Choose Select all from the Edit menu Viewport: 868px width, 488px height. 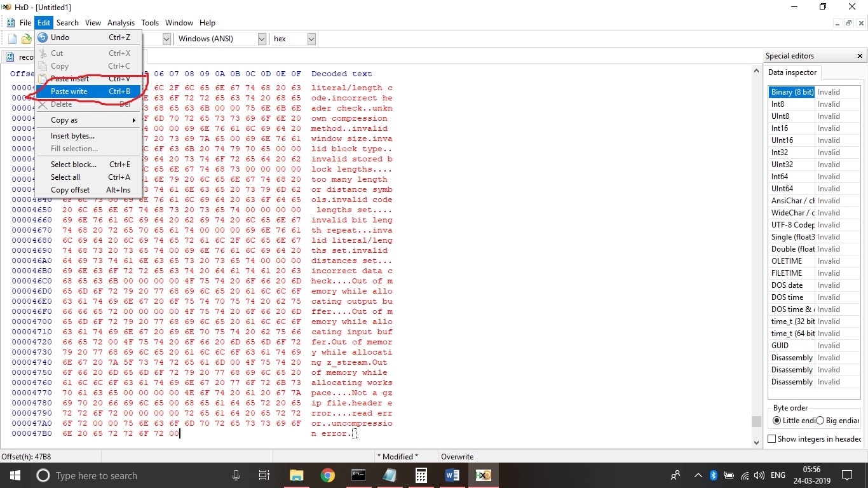pos(65,177)
